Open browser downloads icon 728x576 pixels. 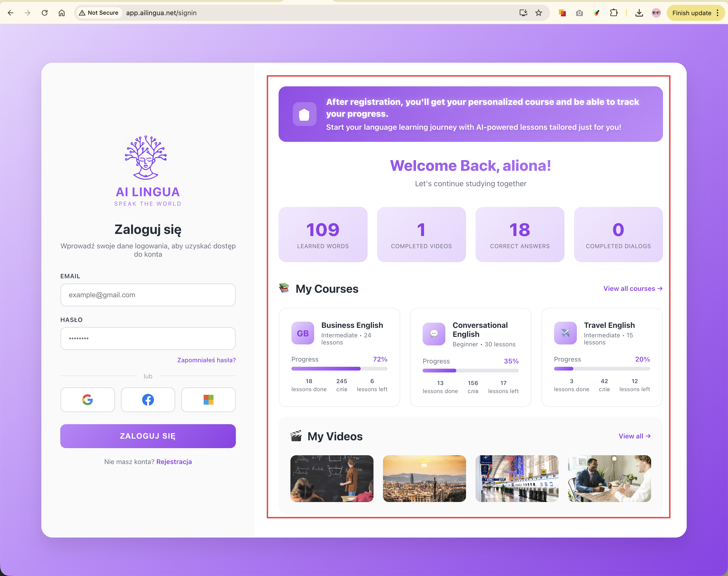(639, 13)
